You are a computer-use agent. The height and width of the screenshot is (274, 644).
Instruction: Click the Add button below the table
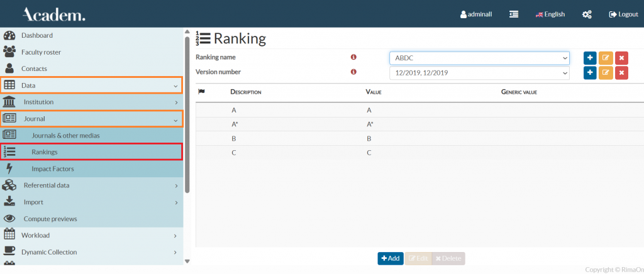click(390, 258)
